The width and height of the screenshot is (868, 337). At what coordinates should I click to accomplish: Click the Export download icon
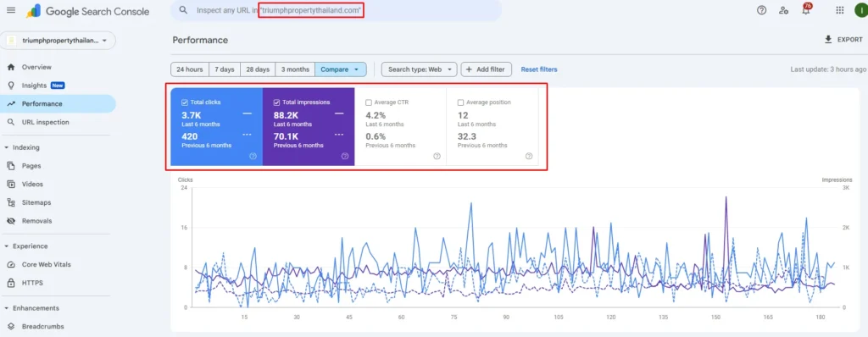828,39
